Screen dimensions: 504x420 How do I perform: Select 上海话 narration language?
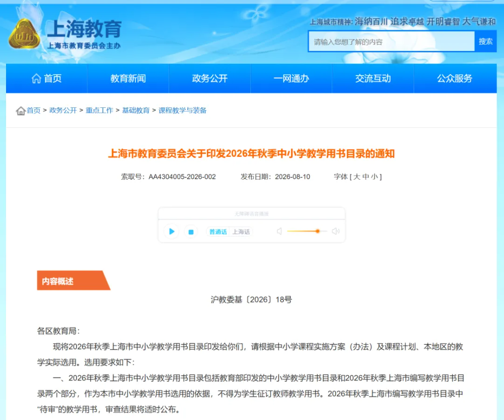point(241,232)
